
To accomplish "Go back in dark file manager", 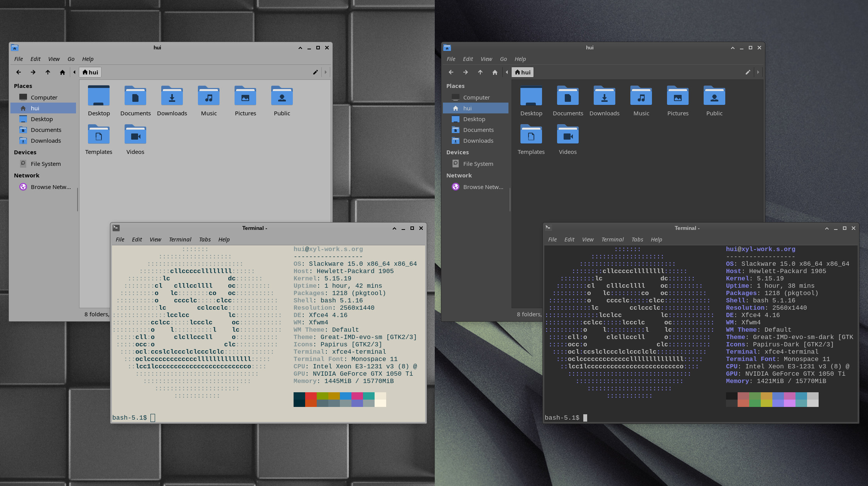I will tap(451, 72).
